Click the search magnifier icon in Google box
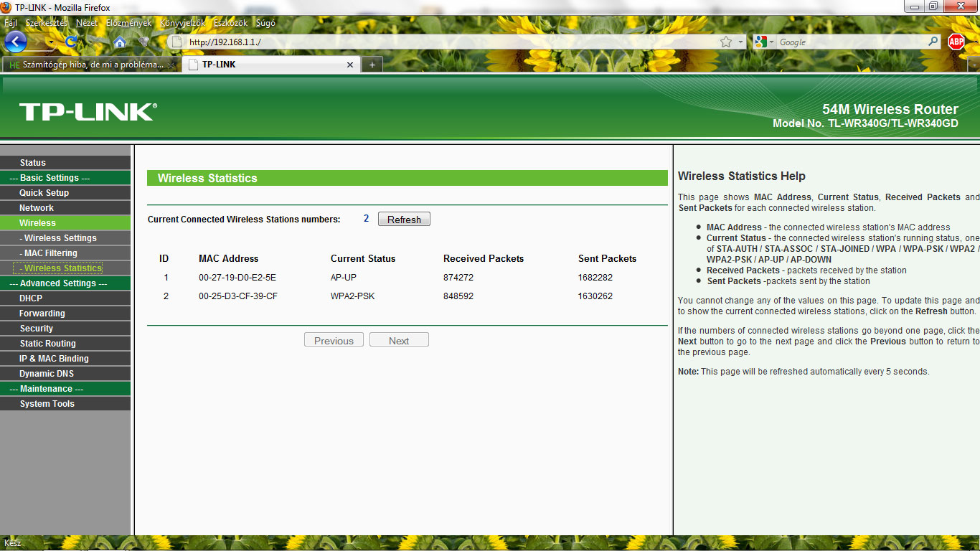This screenshot has height=551, width=980. tap(933, 42)
